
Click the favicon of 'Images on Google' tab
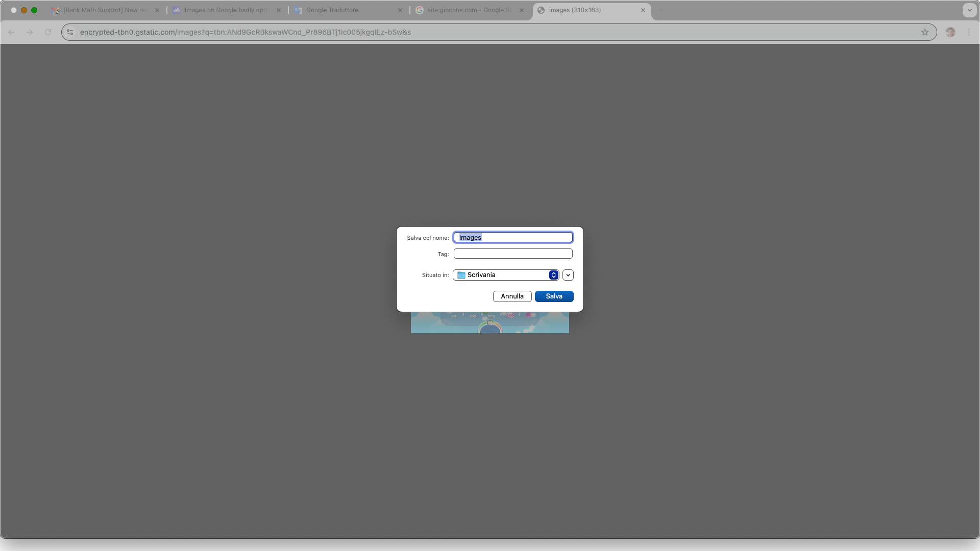coord(177,10)
